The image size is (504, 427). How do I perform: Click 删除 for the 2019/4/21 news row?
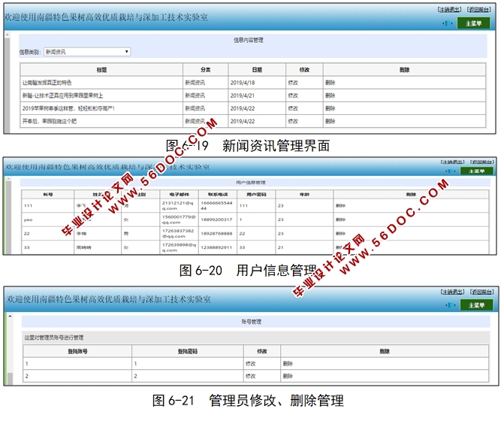[x=330, y=95]
